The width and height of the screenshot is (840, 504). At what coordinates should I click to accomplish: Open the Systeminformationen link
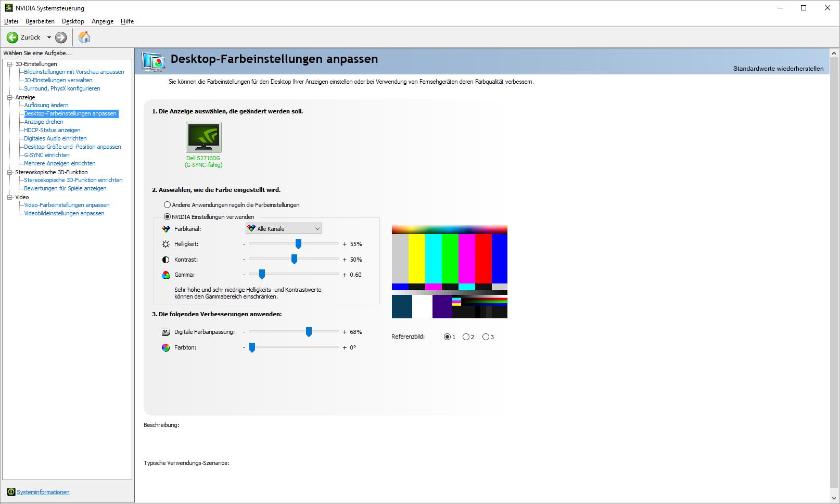(x=43, y=492)
